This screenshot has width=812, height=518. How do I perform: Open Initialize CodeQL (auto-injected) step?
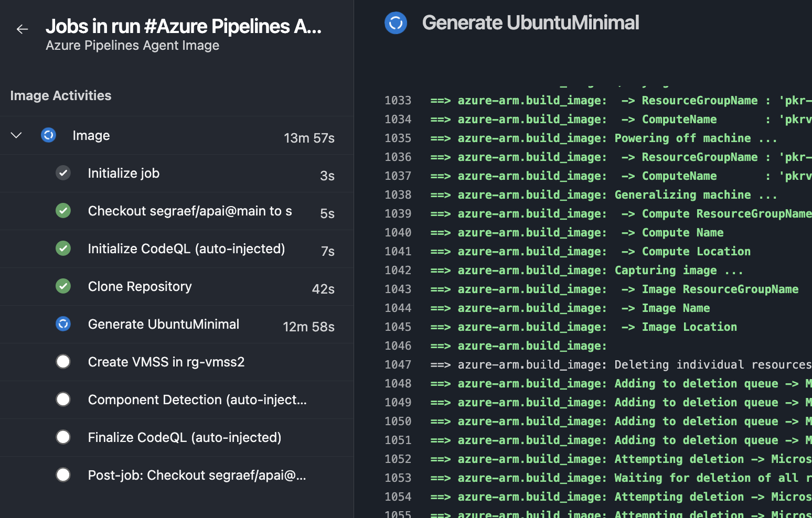click(177, 249)
